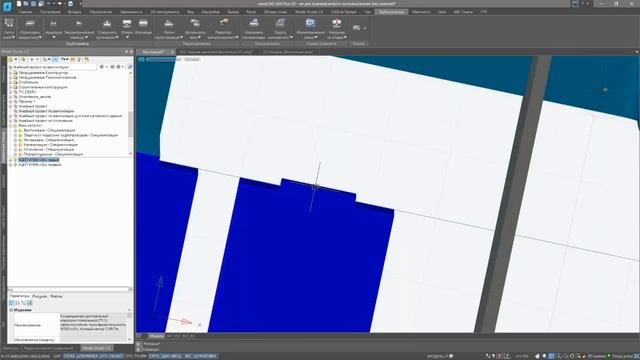Expand the Отопление folder node
Viewport: 640px width, 360px height.
pyautogui.click(x=11, y=82)
